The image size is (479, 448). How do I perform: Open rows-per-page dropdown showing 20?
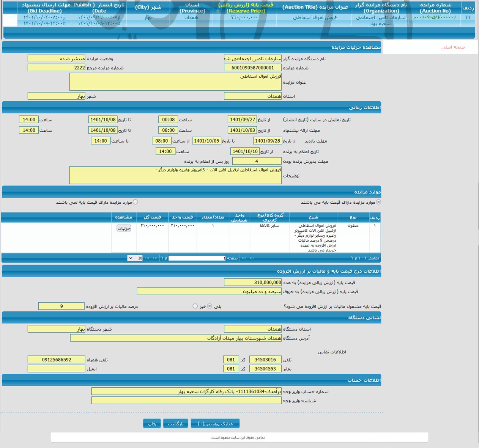point(135,258)
